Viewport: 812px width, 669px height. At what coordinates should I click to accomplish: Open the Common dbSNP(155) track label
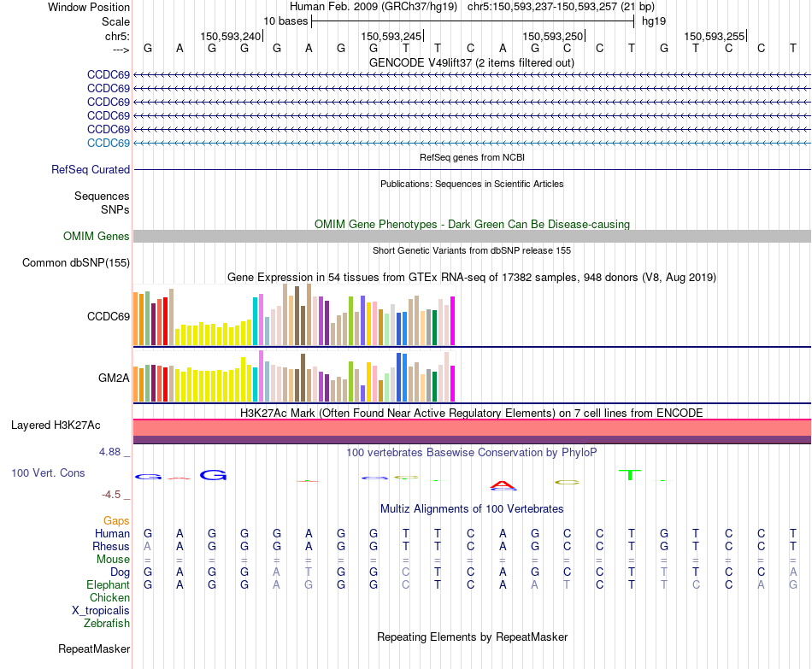click(76, 263)
